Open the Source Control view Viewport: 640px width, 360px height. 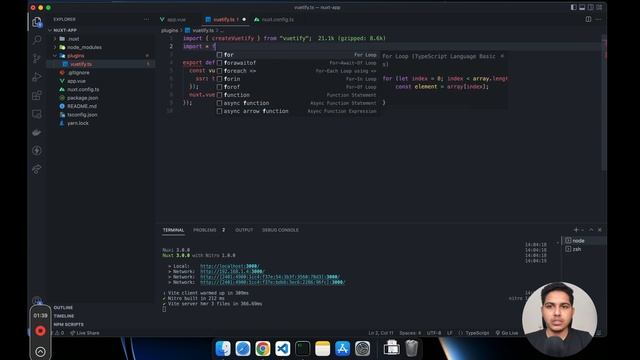pos(37,58)
